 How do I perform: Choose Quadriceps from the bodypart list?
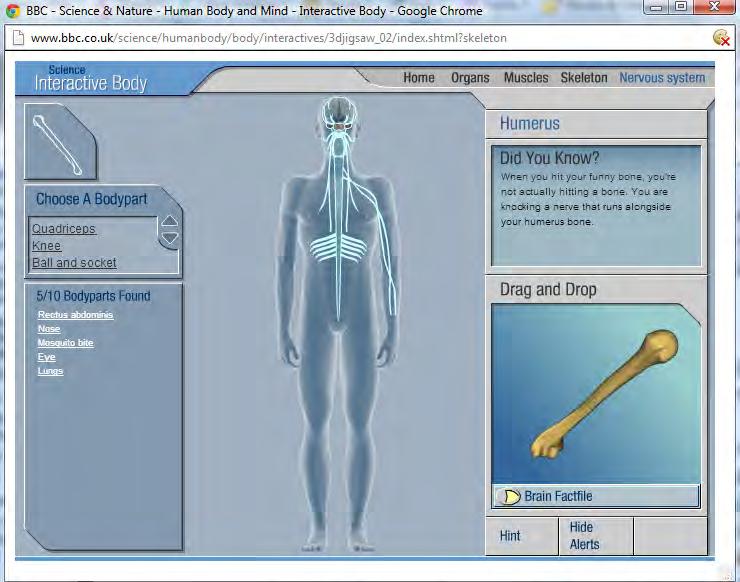(64, 229)
